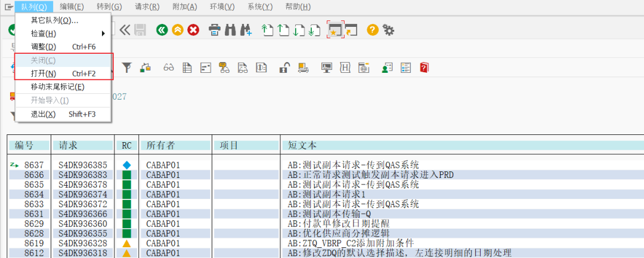Click the green person owner icon
The image size is (644, 258).
tap(388, 68)
